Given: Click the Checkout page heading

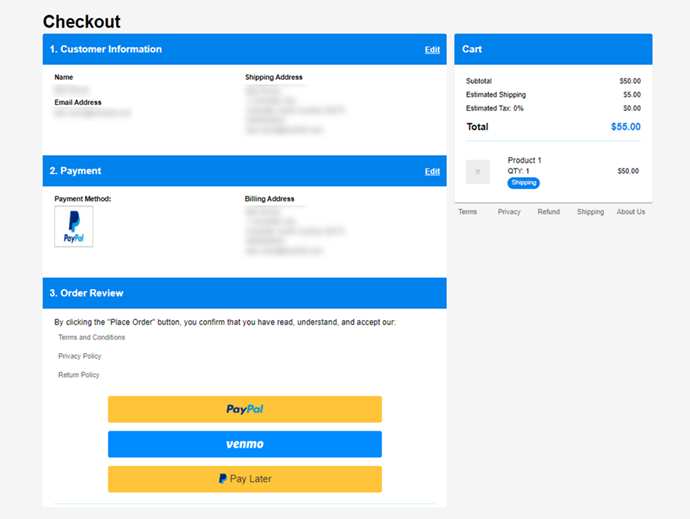Looking at the screenshot, I should point(81,22).
